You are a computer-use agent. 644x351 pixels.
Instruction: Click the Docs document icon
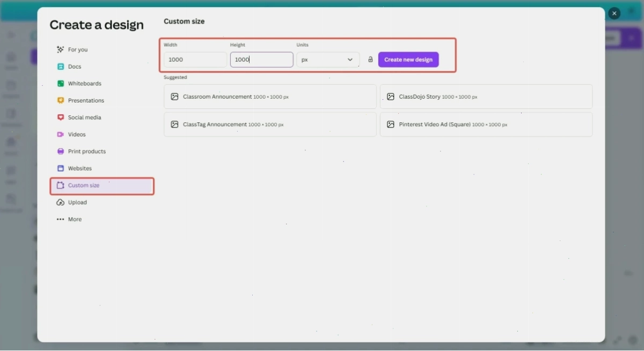(61, 67)
